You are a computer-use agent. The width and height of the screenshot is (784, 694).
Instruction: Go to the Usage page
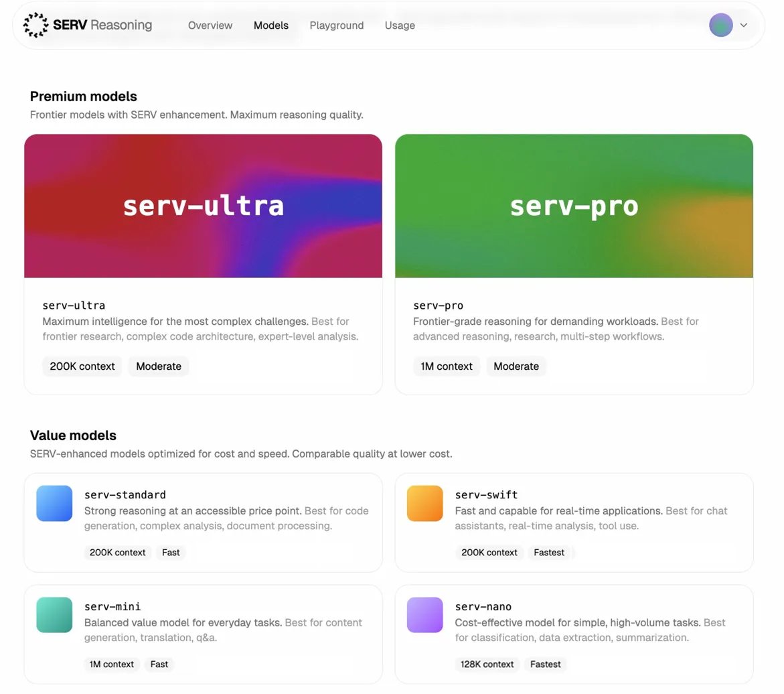400,25
